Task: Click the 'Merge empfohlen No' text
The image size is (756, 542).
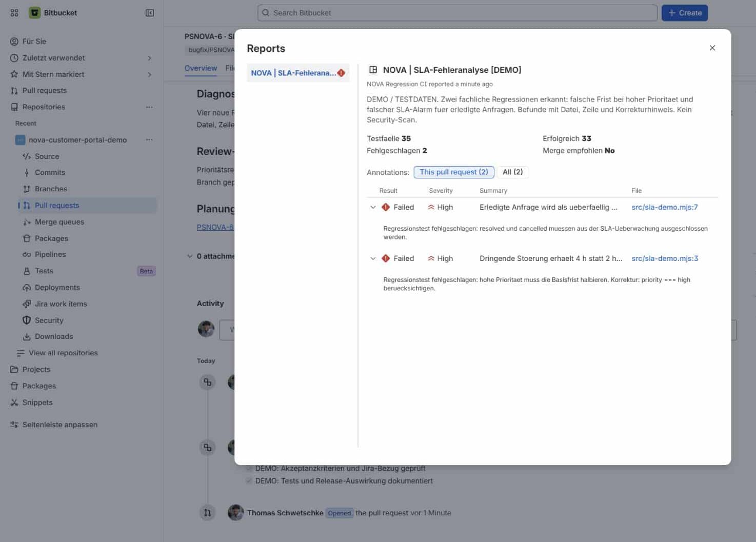Action: coord(579,151)
